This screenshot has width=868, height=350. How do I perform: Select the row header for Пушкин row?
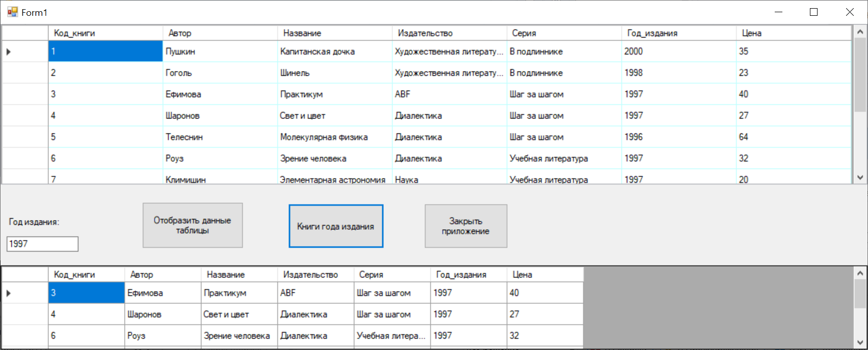[25, 51]
